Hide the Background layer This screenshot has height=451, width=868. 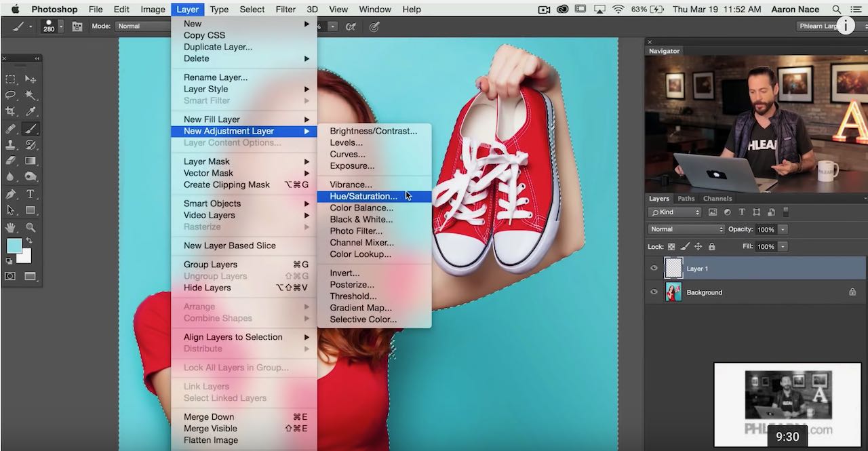pos(654,292)
